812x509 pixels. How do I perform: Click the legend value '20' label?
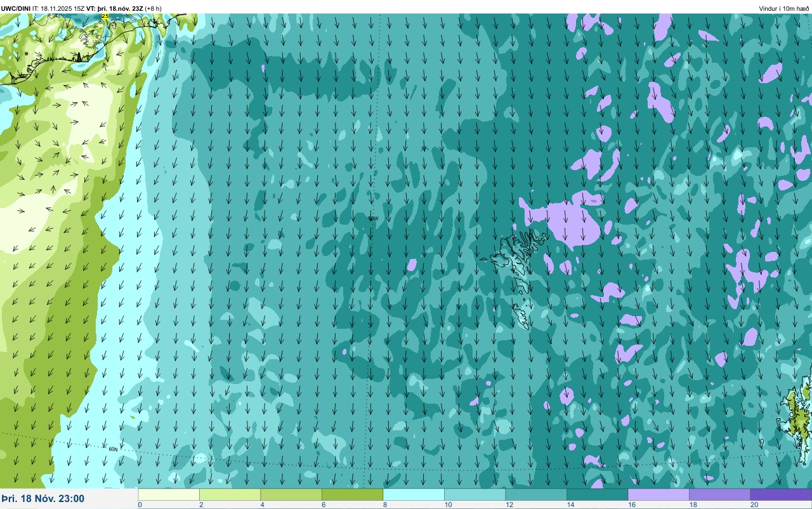754,505
